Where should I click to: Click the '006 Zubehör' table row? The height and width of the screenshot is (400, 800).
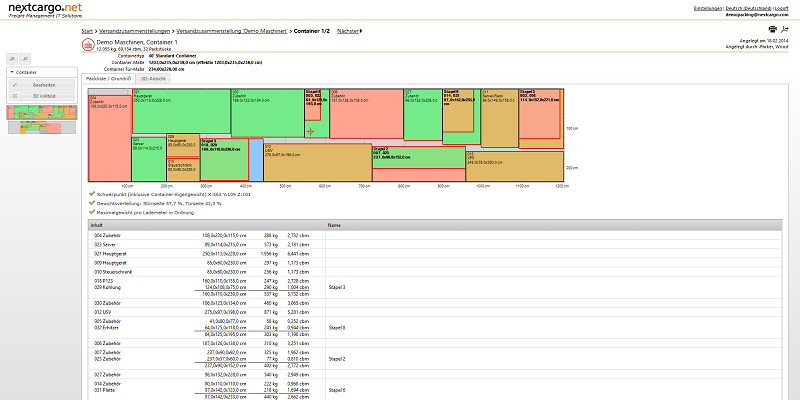point(435,343)
